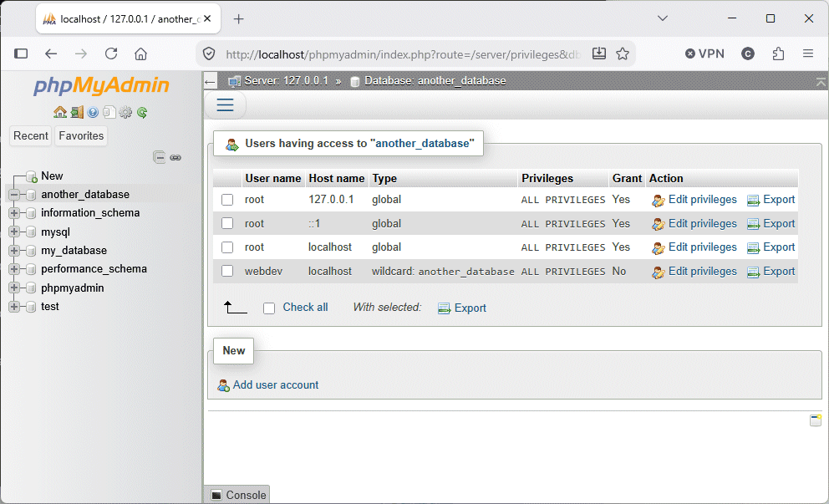
Task: Click the yellow bookmark note icon bottom right
Action: 816,420
